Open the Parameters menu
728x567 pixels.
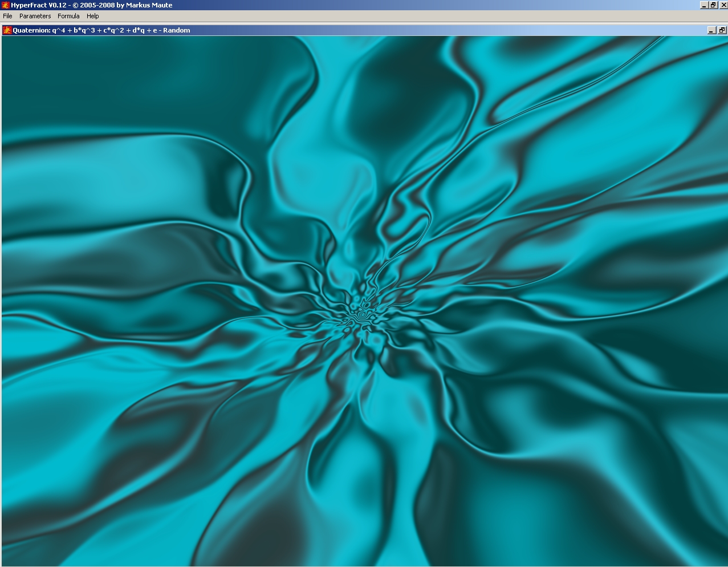point(35,16)
